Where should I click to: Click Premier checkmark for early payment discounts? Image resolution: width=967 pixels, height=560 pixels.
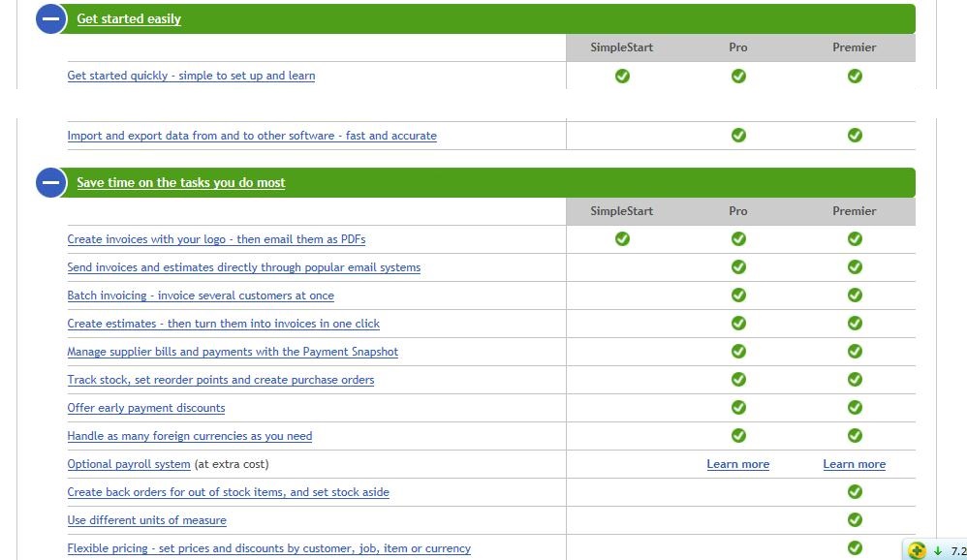coord(855,408)
